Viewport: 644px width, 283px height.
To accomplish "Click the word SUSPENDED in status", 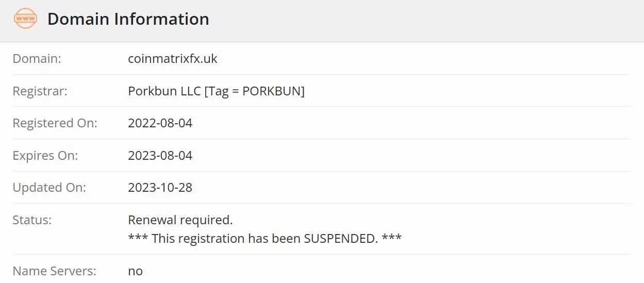I will tap(340, 239).
